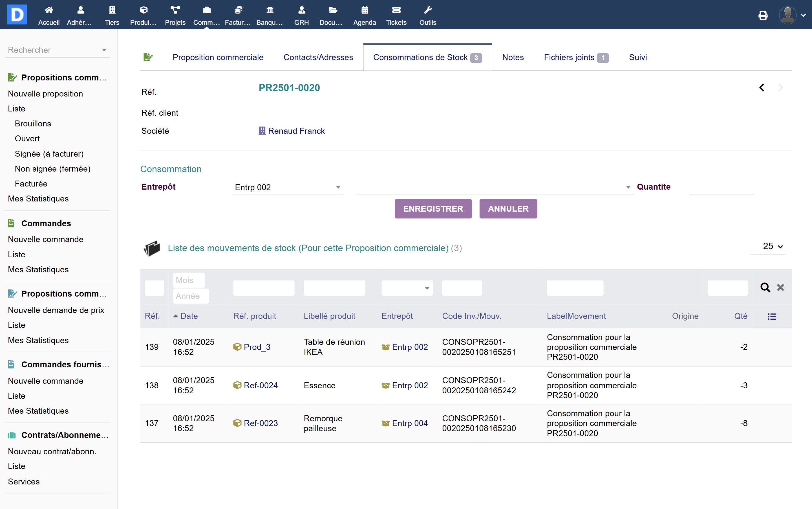Click the Dolibarr D logo icon

[x=17, y=14]
